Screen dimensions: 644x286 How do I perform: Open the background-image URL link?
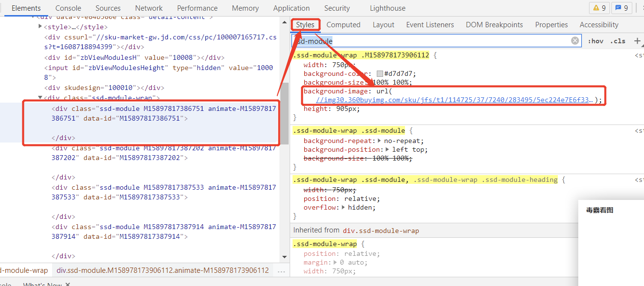pyautogui.click(x=455, y=100)
